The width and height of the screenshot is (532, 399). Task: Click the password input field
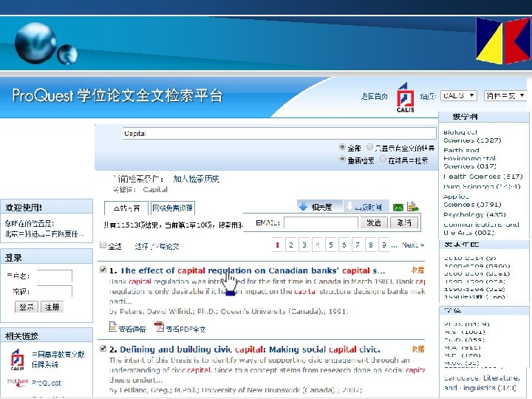55,291
